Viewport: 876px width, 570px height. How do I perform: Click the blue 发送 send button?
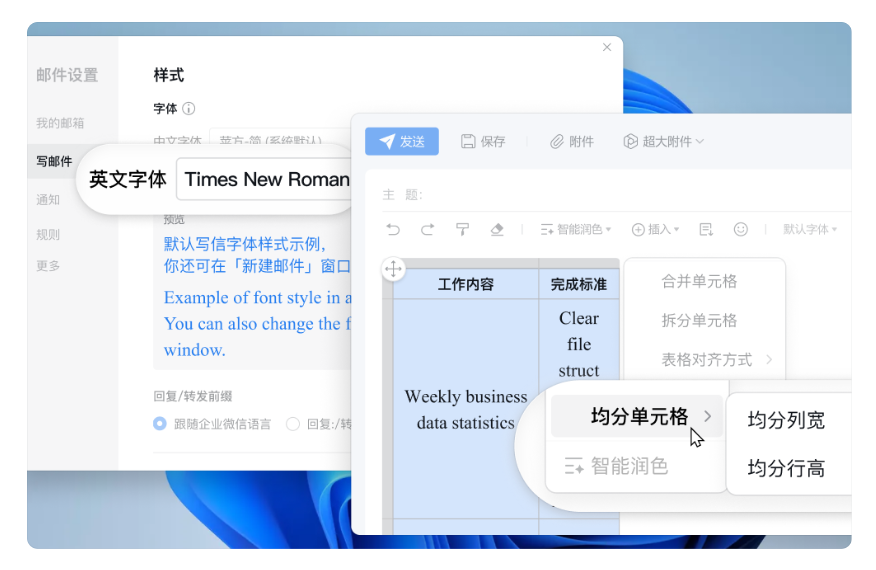point(402,142)
